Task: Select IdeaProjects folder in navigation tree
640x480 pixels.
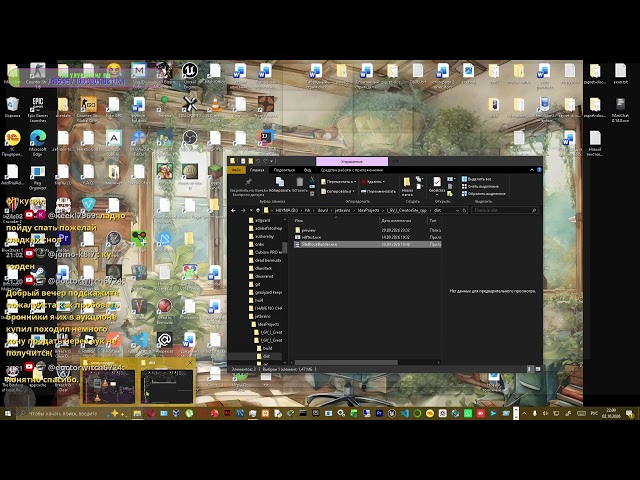Action: coord(268,324)
